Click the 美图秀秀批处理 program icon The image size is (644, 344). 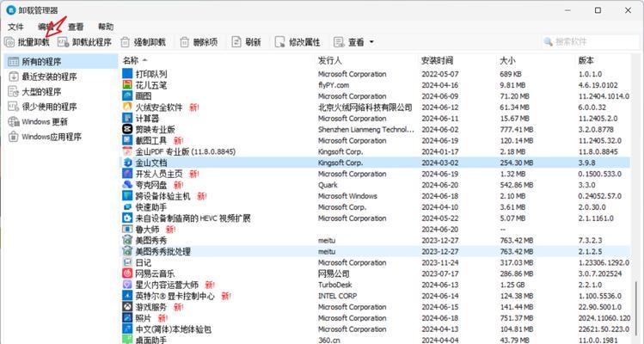[x=127, y=251]
